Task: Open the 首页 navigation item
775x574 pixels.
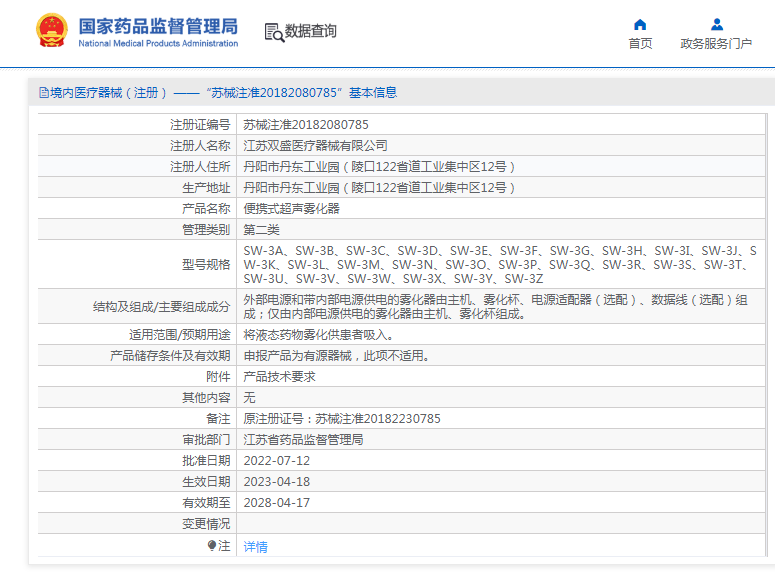Action: coord(640,44)
